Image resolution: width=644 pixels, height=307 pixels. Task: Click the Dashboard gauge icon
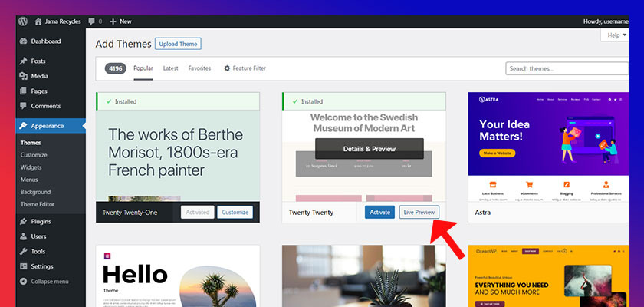click(x=24, y=41)
